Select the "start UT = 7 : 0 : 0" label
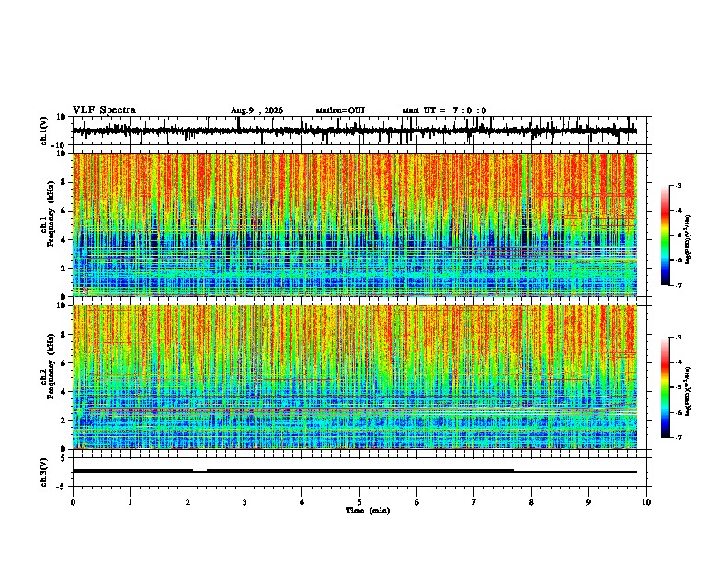Image resolution: width=728 pixels, height=563 pixels. coord(444,110)
